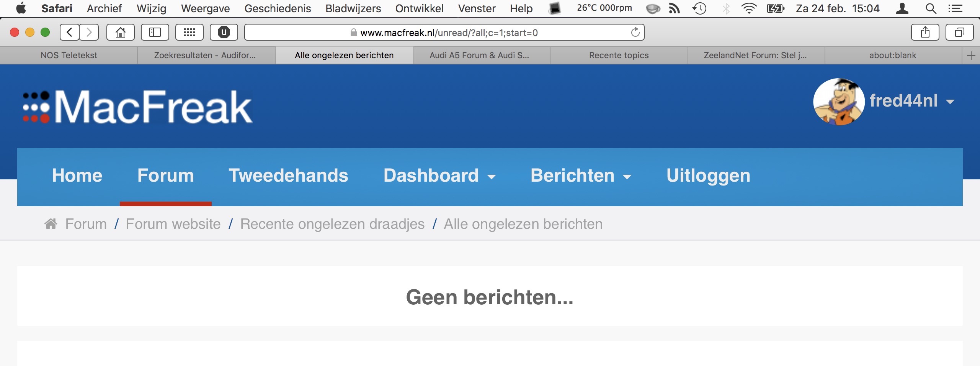Open Tweedehands in site navigation
The height and width of the screenshot is (366, 980).
[289, 176]
